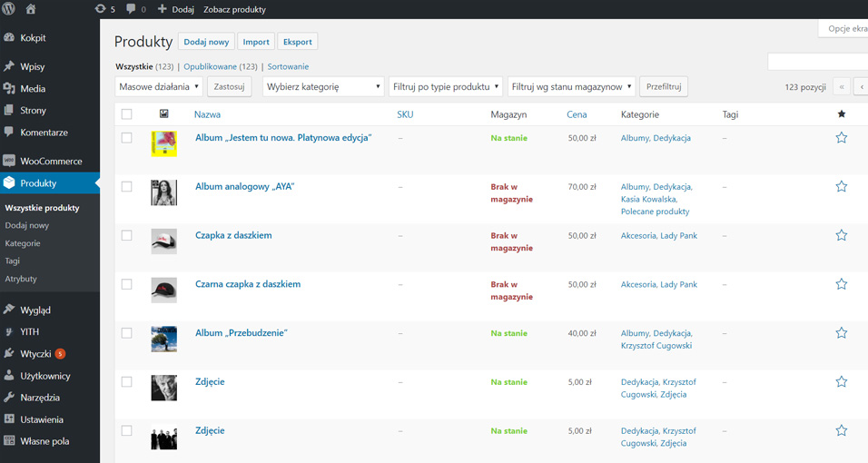Open the WordPress logo menu
Screen dimensions: 868x463
pyautogui.click(x=9, y=9)
